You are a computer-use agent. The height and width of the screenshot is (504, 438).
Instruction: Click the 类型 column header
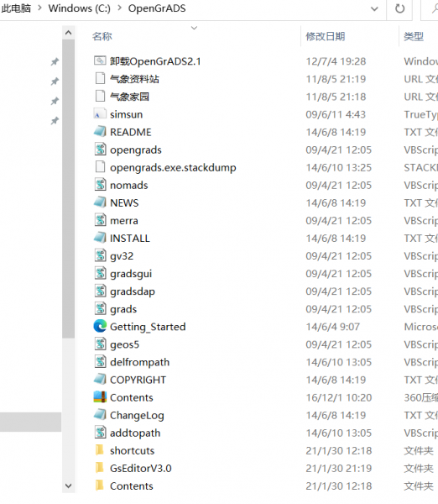click(x=414, y=36)
